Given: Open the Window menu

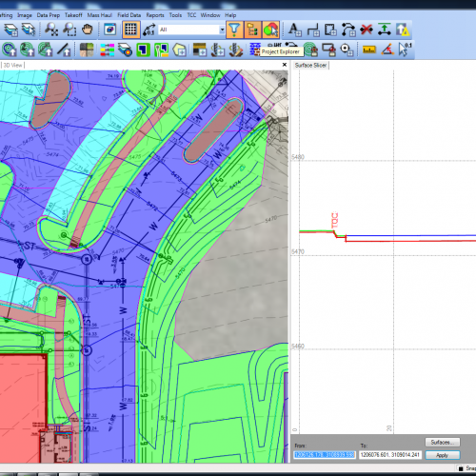Looking at the screenshot, I should 210,15.
